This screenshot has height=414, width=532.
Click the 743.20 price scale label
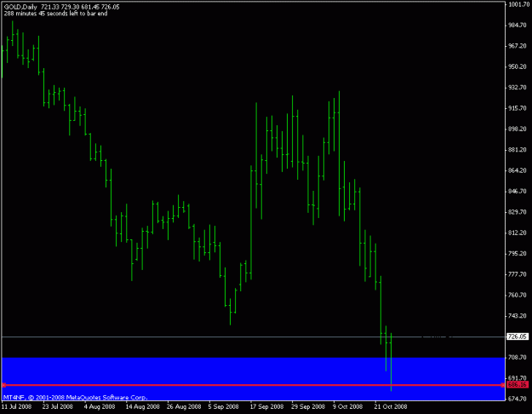(x=518, y=315)
